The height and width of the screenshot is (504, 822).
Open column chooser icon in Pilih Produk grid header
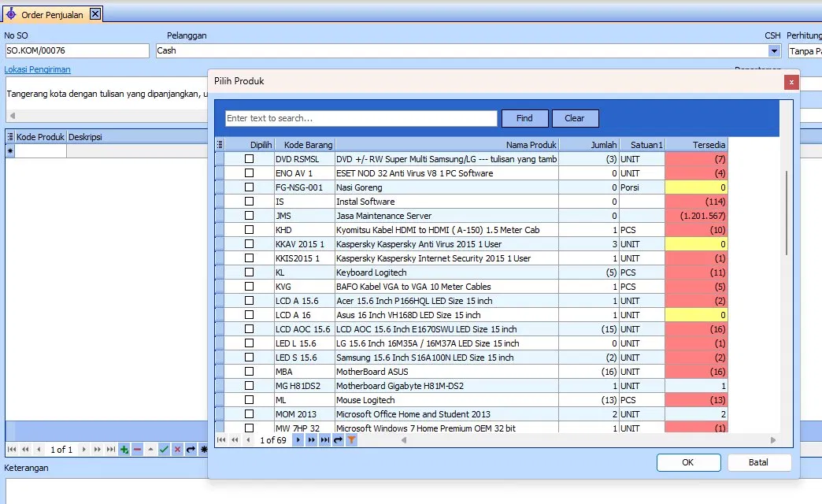click(220, 145)
